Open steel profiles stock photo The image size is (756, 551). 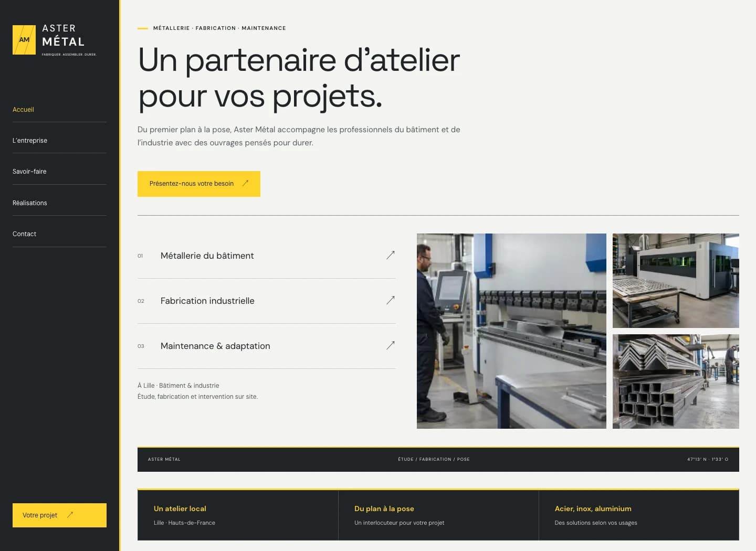point(676,382)
